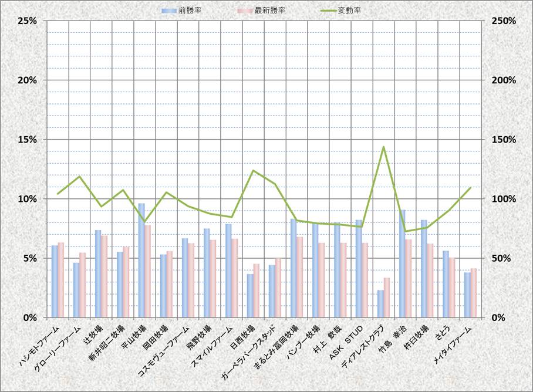
Task: Click the blue bar for 杵臼牧場
Action: (x=424, y=268)
